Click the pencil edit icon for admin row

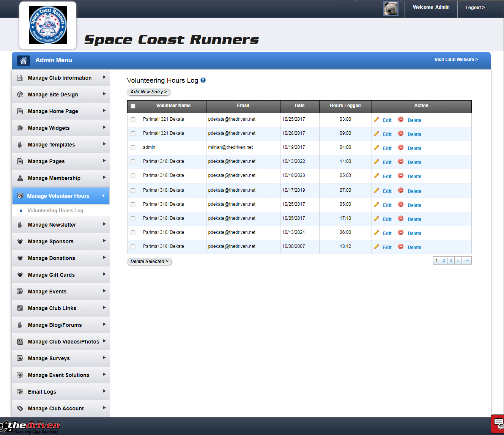click(x=376, y=148)
